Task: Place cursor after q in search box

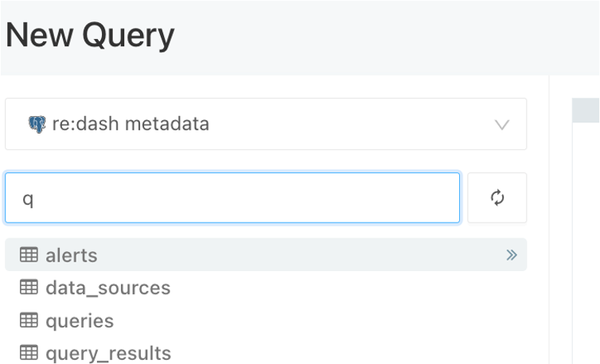Action: [35, 199]
